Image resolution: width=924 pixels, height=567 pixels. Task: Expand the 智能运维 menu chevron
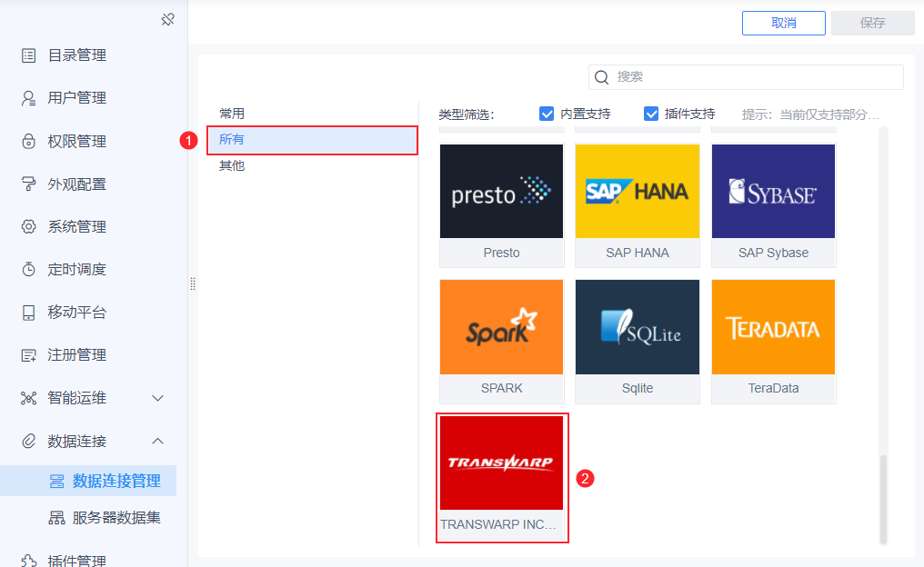157,398
